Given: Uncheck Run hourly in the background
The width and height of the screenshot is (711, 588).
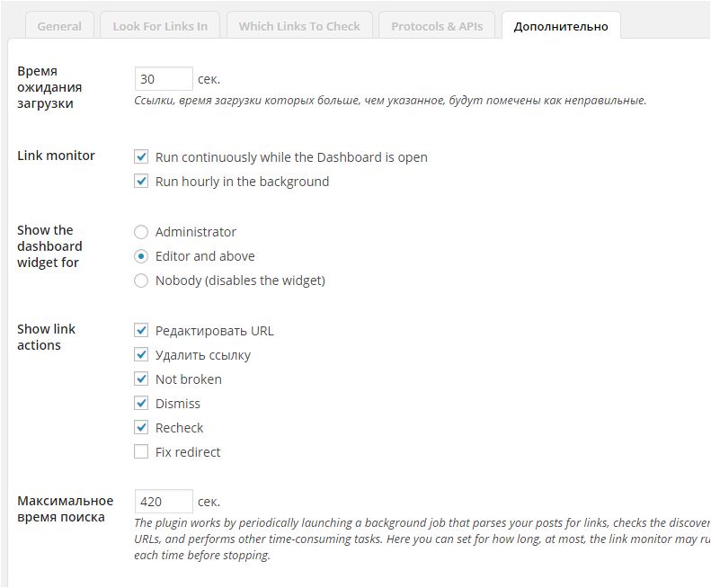Looking at the screenshot, I should pos(141,182).
